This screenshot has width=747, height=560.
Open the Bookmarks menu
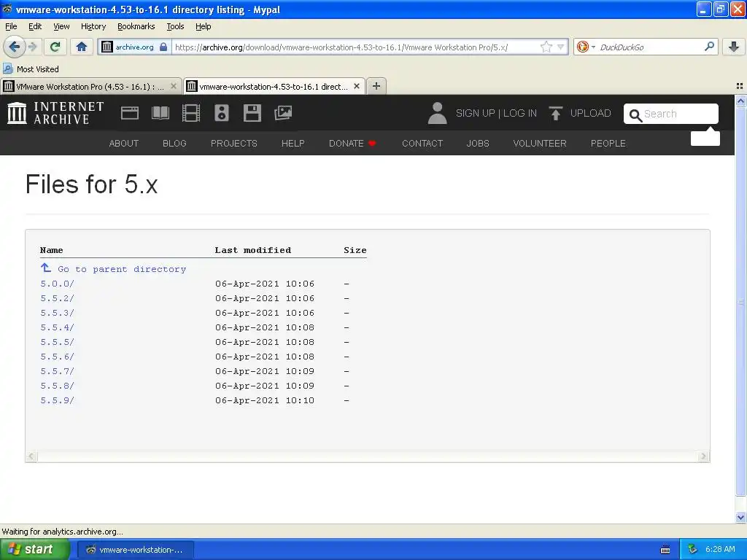tap(136, 26)
